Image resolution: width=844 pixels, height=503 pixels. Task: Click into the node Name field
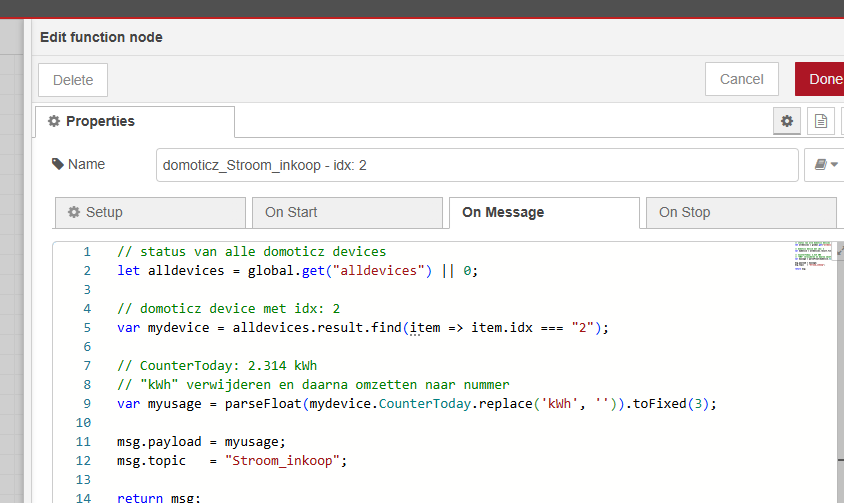pyautogui.click(x=476, y=165)
